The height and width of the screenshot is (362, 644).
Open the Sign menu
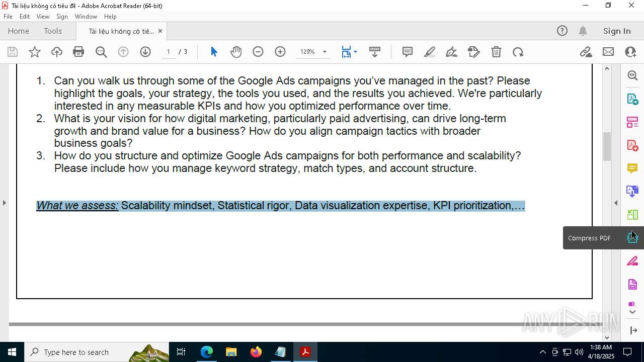62,17
